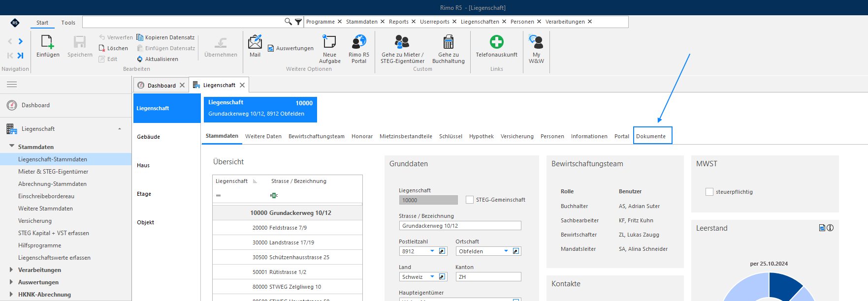This screenshot has height=301, width=868.
Task: Click the filter funnel icon
Action: pos(298,22)
